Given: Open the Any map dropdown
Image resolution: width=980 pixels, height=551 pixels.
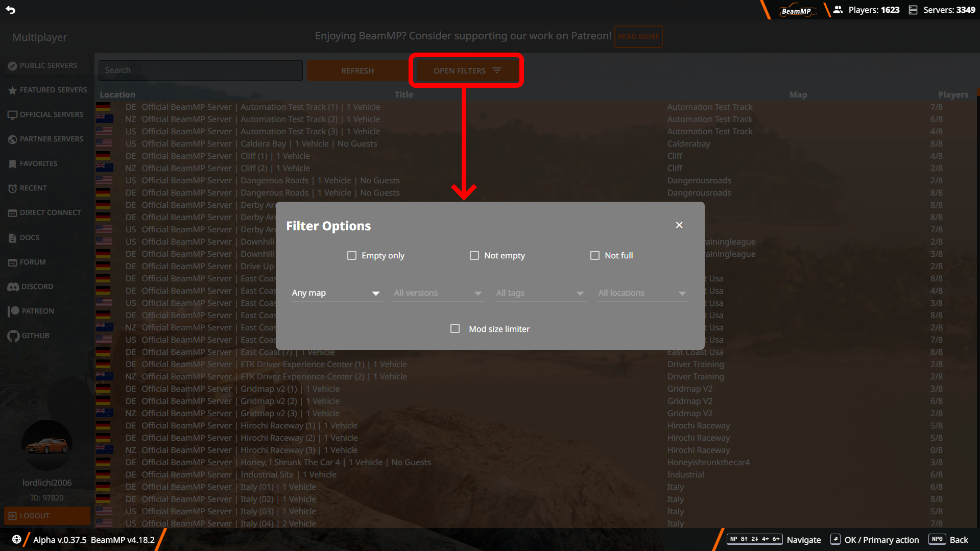Looking at the screenshot, I should click(x=337, y=293).
